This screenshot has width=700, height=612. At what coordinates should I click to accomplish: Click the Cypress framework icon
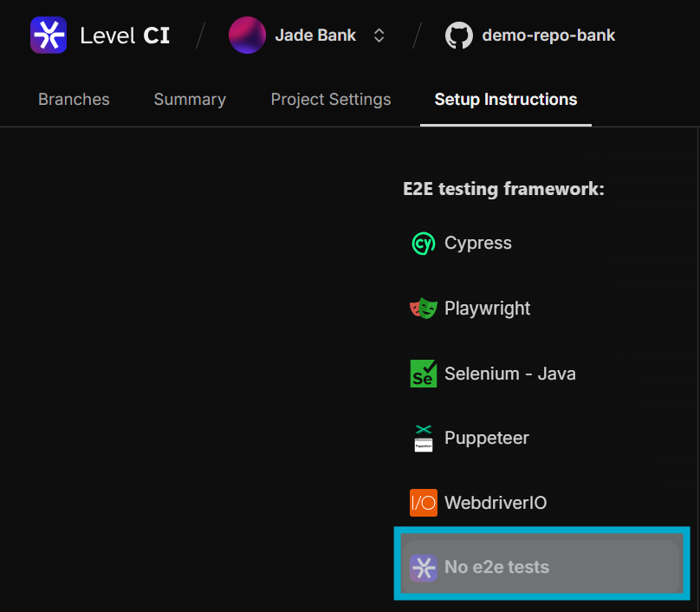pyautogui.click(x=423, y=244)
